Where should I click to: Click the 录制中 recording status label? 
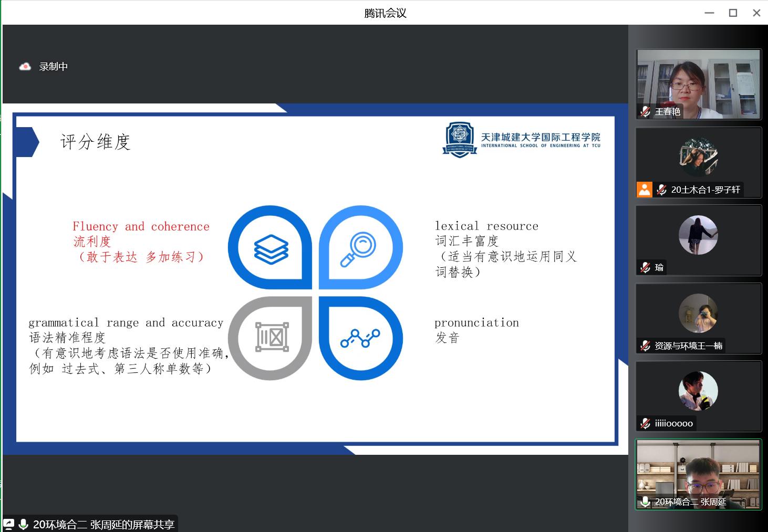[53, 67]
